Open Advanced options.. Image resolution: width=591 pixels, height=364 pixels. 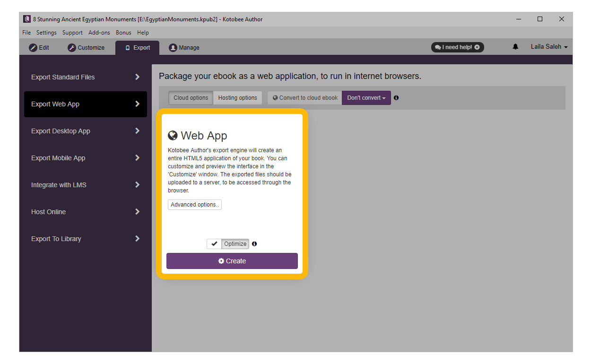click(x=195, y=205)
